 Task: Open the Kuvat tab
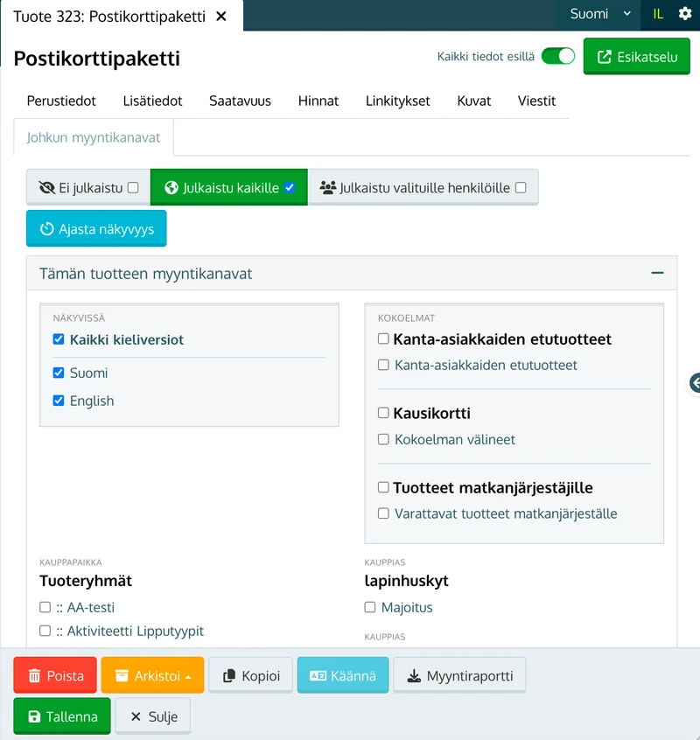[474, 101]
